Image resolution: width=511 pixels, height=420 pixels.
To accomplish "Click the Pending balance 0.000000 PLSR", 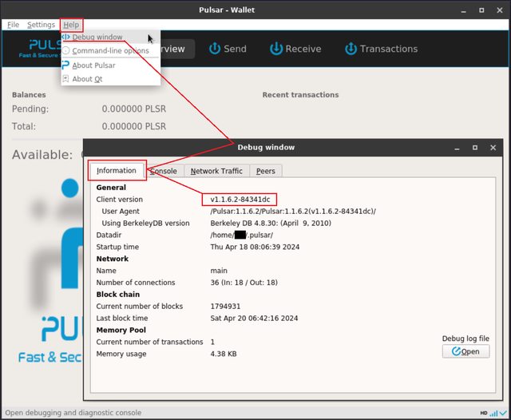I will coord(134,109).
